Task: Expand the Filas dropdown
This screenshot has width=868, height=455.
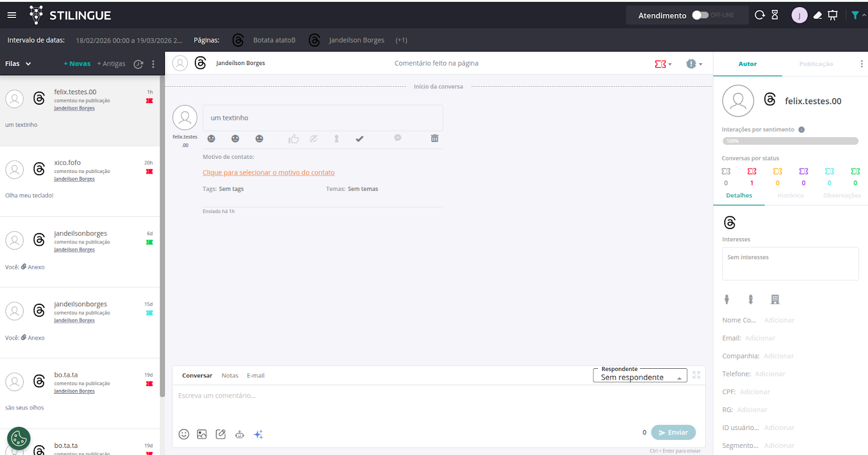Action: [18, 63]
